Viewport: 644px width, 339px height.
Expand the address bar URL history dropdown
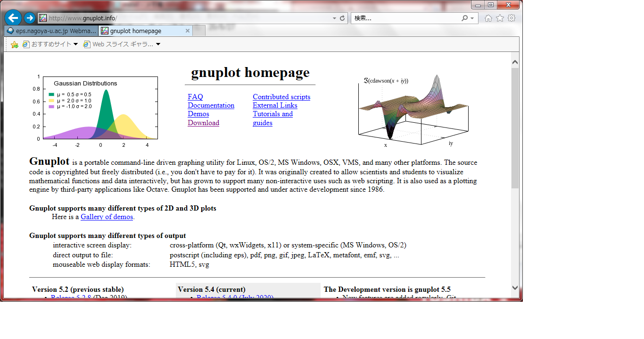pos(334,18)
